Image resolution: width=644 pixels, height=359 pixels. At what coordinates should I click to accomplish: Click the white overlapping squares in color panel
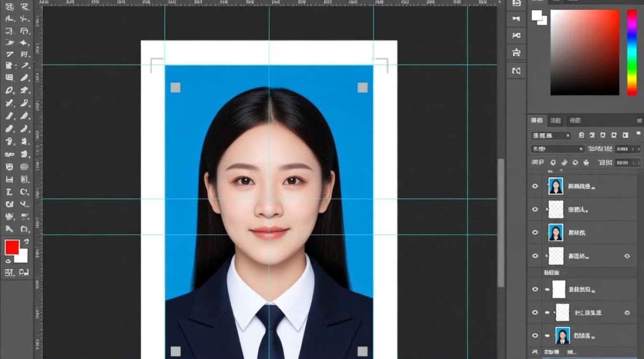pyautogui.click(x=539, y=17)
